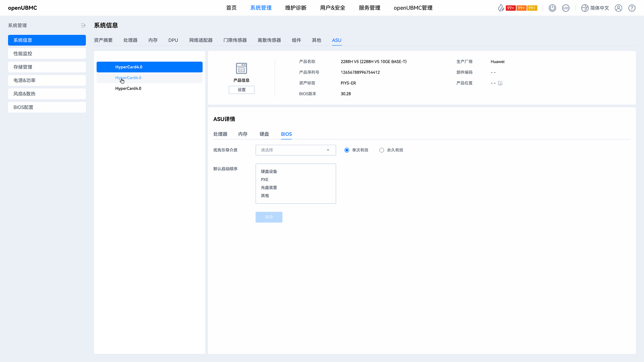Click the power button icon in header
Image resolution: width=644 pixels, height=362 pixels.
[552, 8]
